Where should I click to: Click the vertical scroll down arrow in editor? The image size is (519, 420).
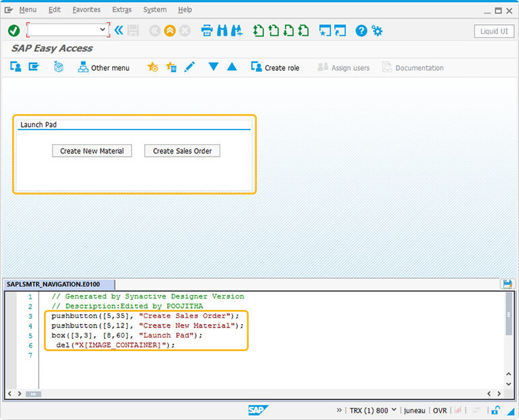point(509,384)
